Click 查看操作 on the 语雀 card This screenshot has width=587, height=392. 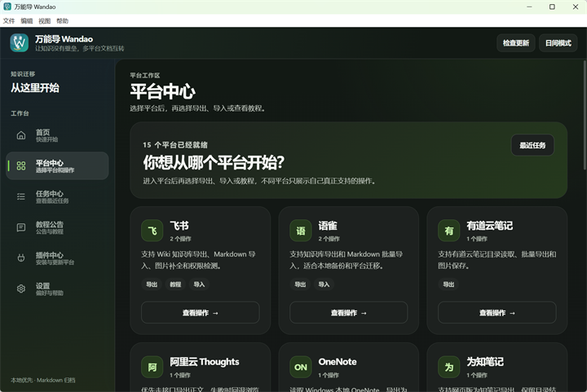point(349,313)
